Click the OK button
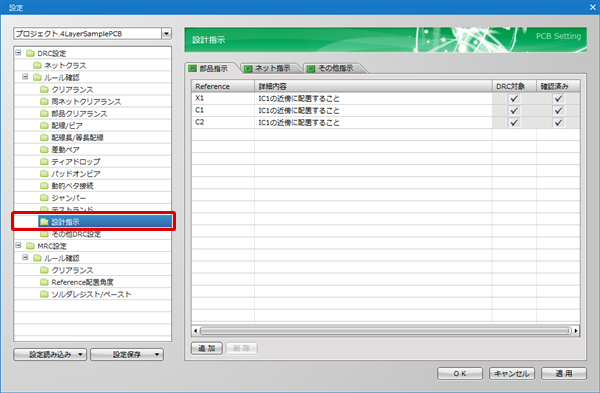600x393 pixels. click(x=460, y=373)
